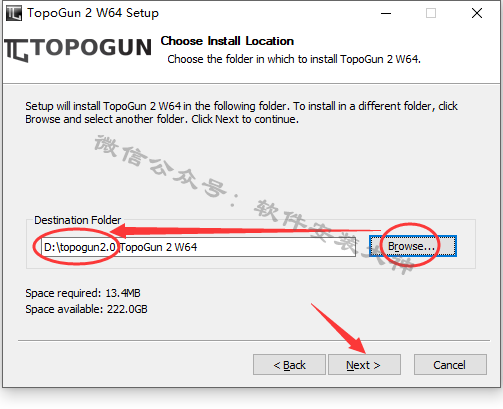Close the TopoGun 2 W64 Setup window
The height and width of the screenshot is (409, 503).
pyautogui.click(x=477, y=13)
